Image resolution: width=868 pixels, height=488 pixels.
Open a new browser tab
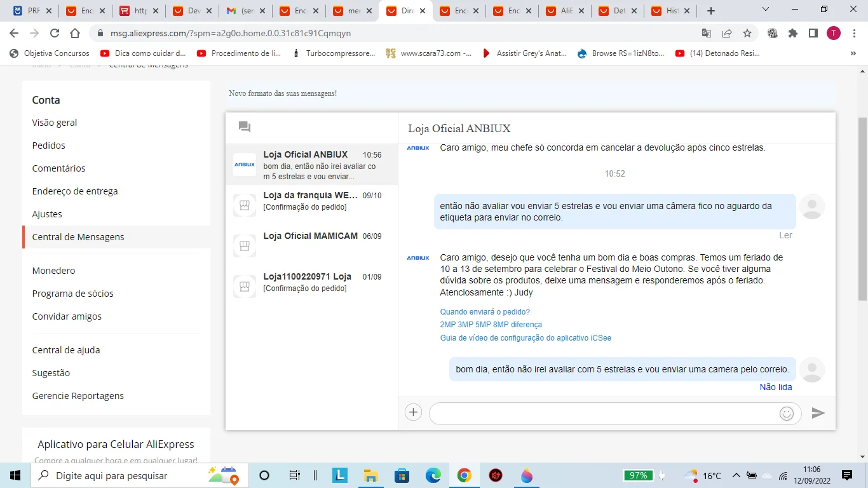tap(711, 11)
